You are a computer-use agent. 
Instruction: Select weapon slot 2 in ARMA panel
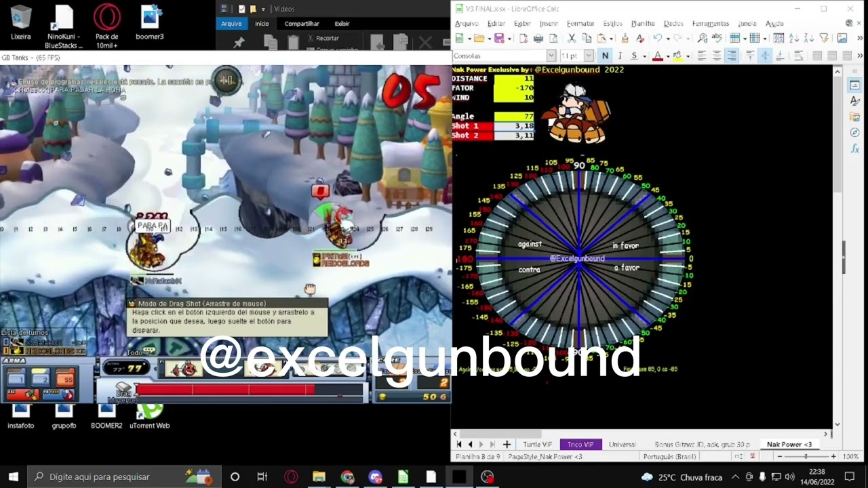pyautogui.click(x=41, y=377)
